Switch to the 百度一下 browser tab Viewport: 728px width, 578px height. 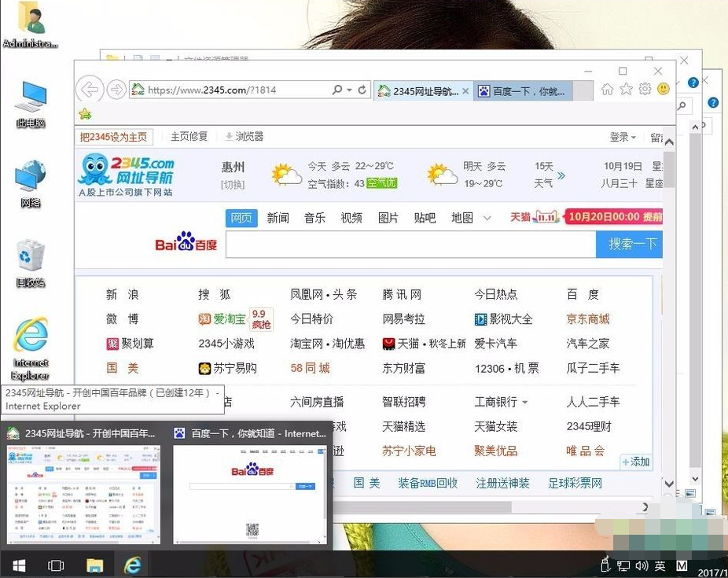525,90
